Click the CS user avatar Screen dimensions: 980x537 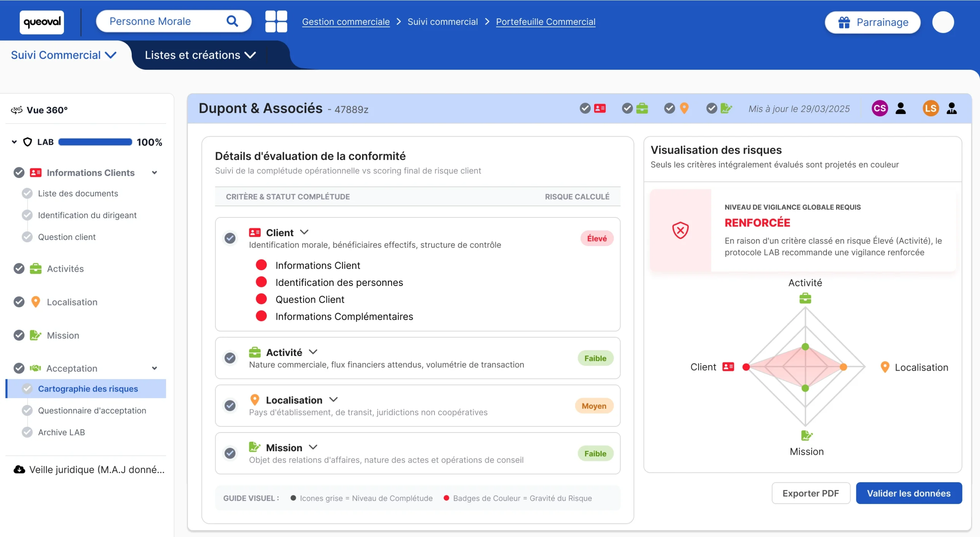[880, 109]
